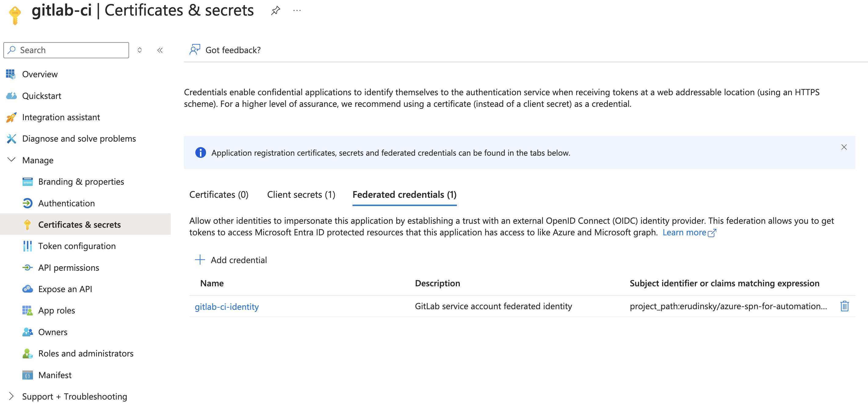Screen dimensions: 868x409
Task: Switch to the Certificates (0) tab
Action: pos(219,194)
